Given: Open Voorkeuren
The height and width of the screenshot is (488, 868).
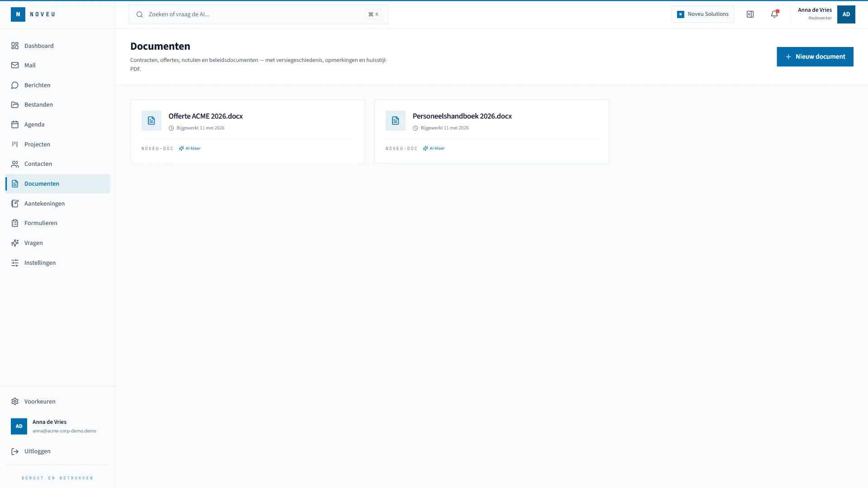Looking at the screenshot, I should [57, 401].
